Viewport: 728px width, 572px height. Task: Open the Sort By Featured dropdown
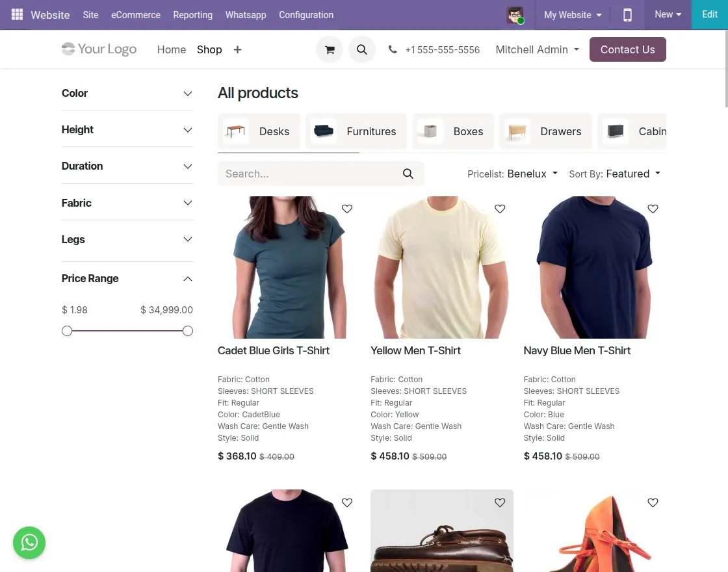click(x=632, y=174)
